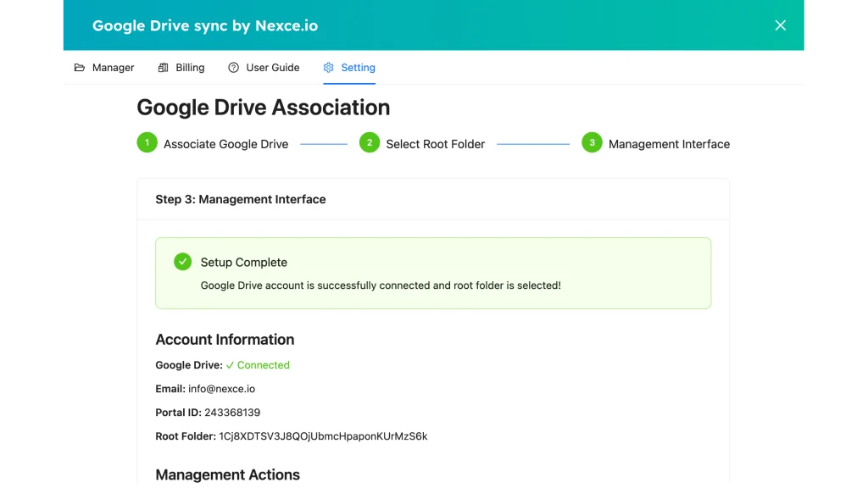The image size is (868, 488).
Task: Select the step 1 numbered circle
Action: point(147,143)
